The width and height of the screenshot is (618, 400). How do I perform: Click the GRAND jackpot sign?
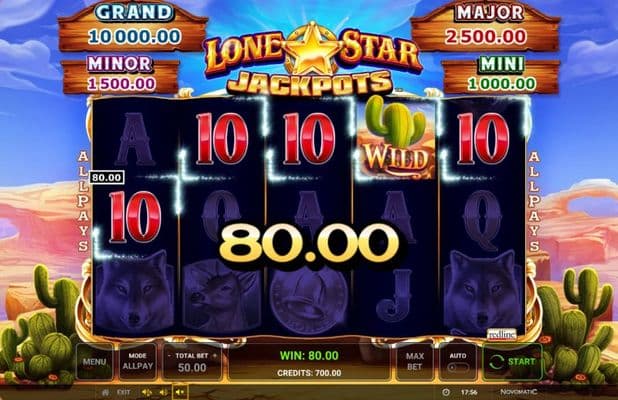(134, 27)
